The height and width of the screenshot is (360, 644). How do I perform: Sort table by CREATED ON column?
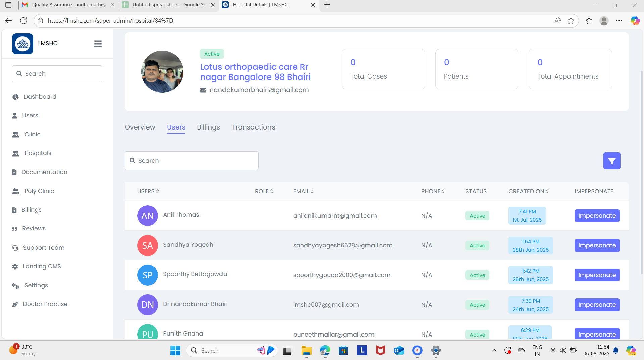[528, 191]
